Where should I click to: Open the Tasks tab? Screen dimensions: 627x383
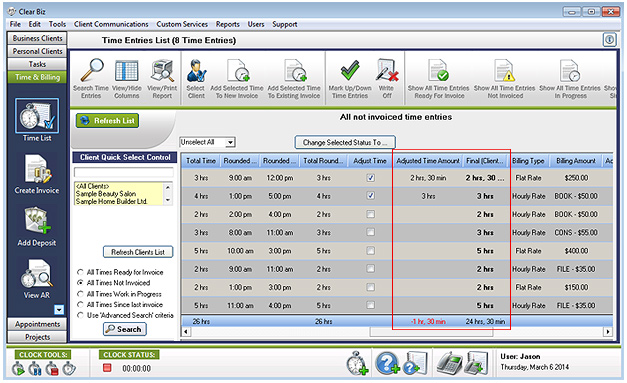37,64
